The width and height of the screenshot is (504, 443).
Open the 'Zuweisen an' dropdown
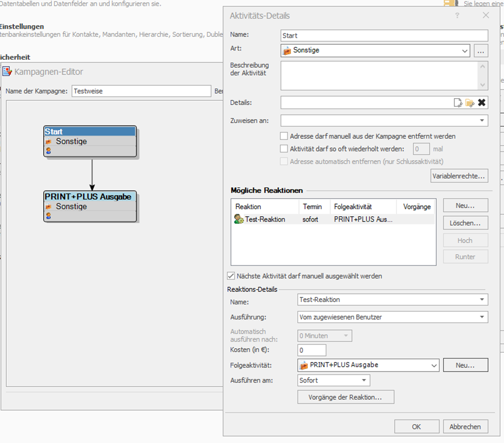(x=482, y=121)
